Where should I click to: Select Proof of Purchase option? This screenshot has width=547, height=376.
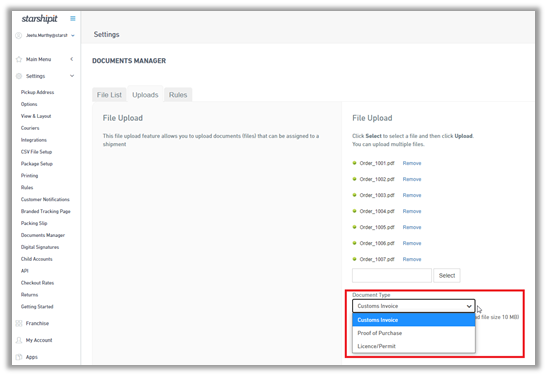(414, 333)
